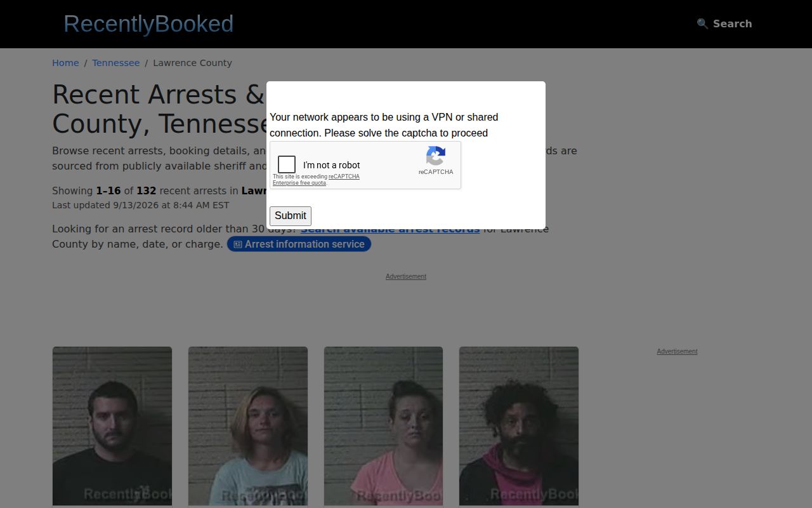Open the Tennessee breadcrumb link
This screenshot has width=812, height=508.
(x=115, y=63)
